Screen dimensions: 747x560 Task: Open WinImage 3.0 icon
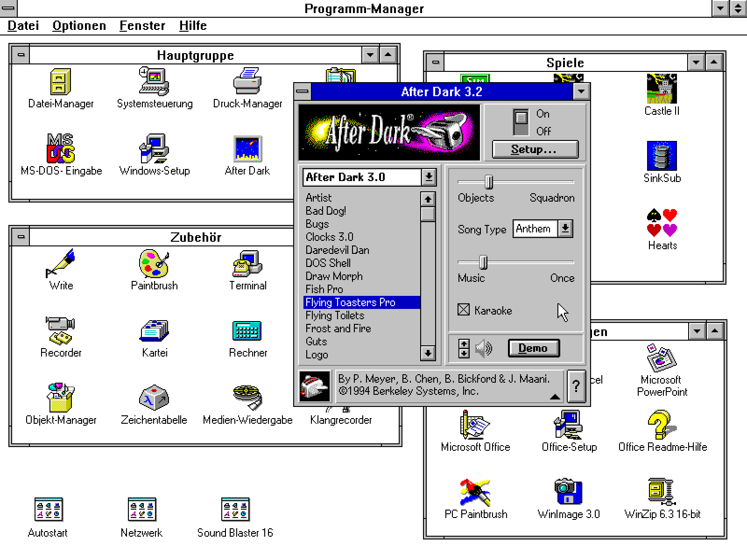tap(569, 492)
